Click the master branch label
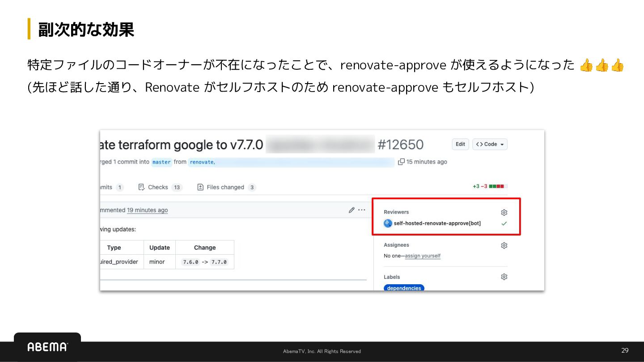644x362 pixels. [161, 162]
